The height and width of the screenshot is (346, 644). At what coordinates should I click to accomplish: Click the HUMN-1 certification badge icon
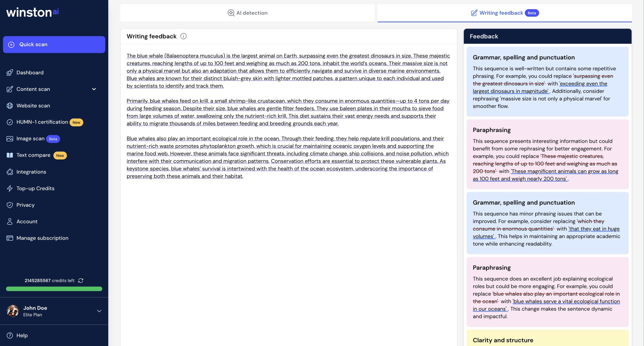[x=10, y=122]
